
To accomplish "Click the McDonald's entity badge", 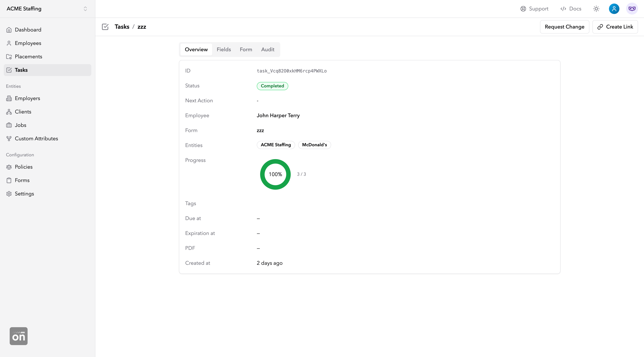I will [x=314, y=145].
